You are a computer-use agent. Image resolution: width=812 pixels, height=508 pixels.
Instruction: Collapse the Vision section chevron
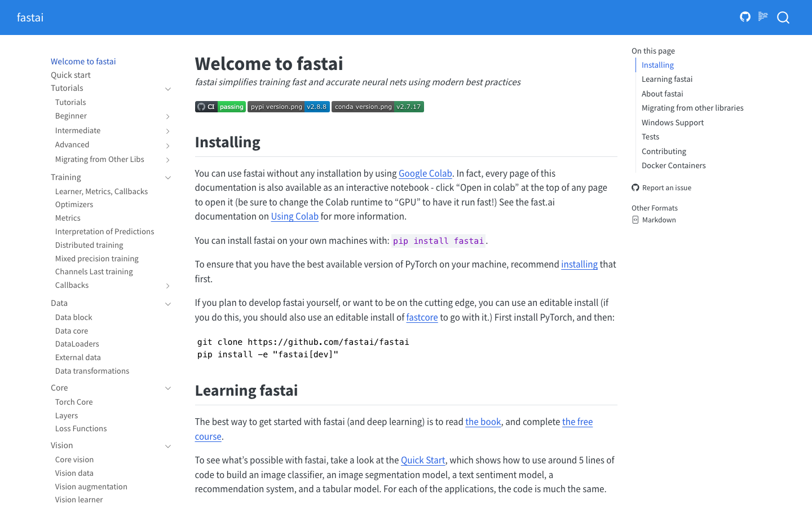168,446
